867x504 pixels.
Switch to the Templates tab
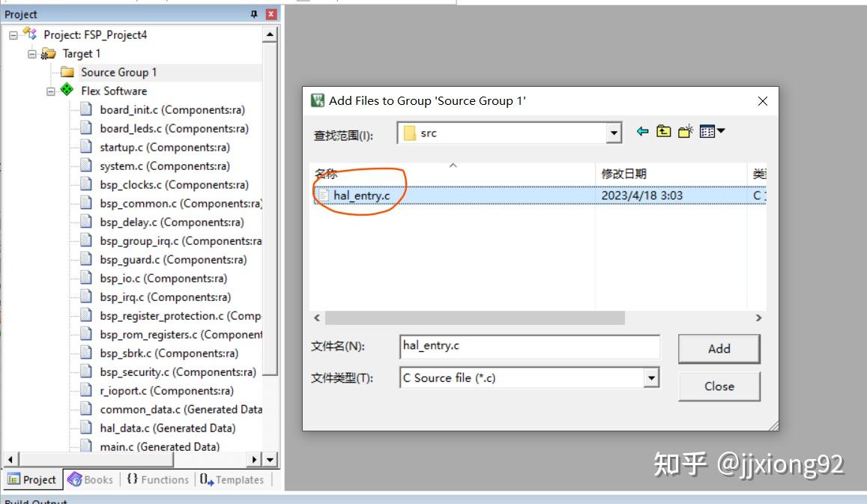coord(232,479)
